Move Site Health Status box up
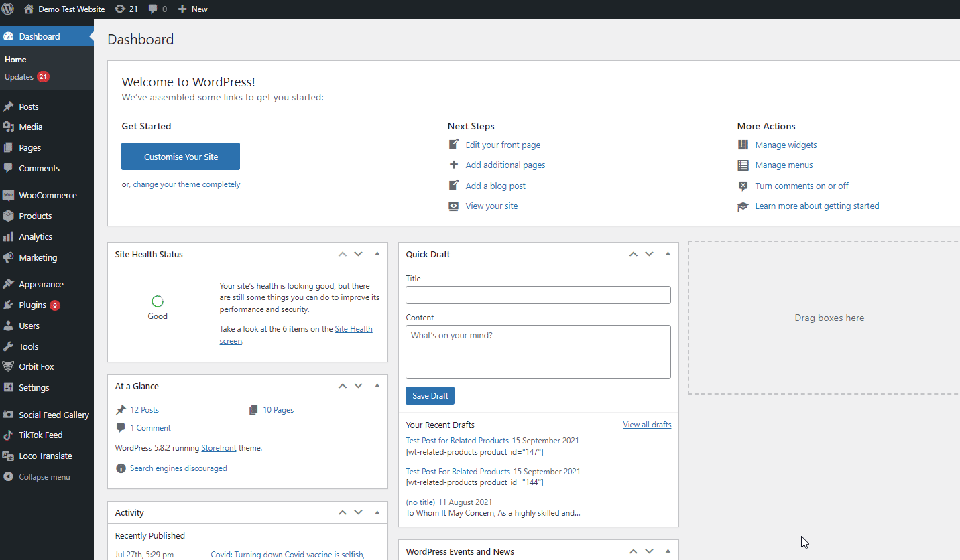The image size is (960, 560). click(343, 254)
